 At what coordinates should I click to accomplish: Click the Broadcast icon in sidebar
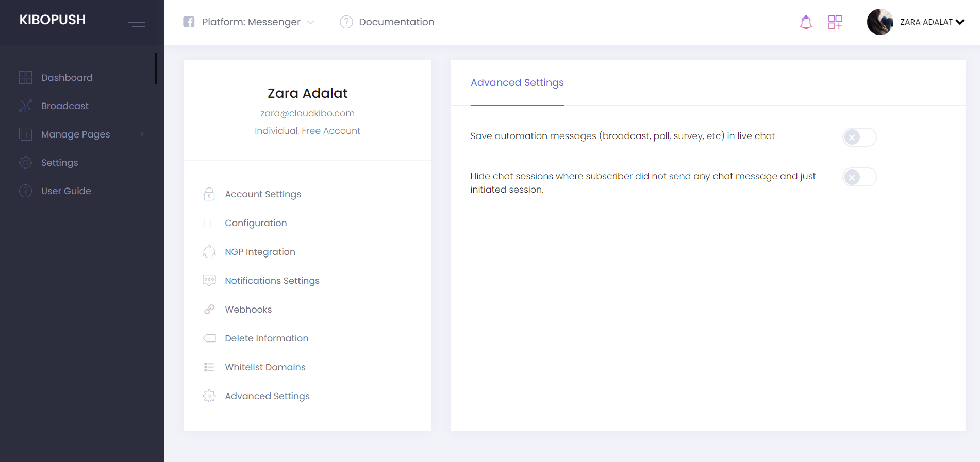25,106
